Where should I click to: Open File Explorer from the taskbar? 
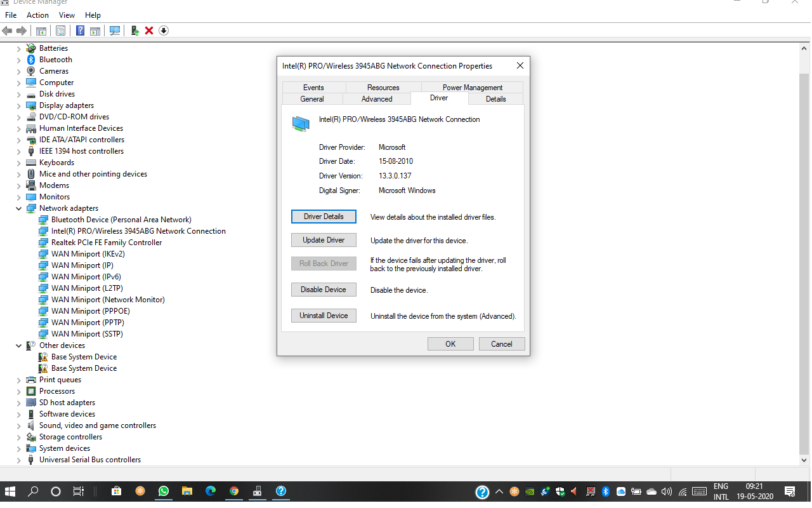187,491
